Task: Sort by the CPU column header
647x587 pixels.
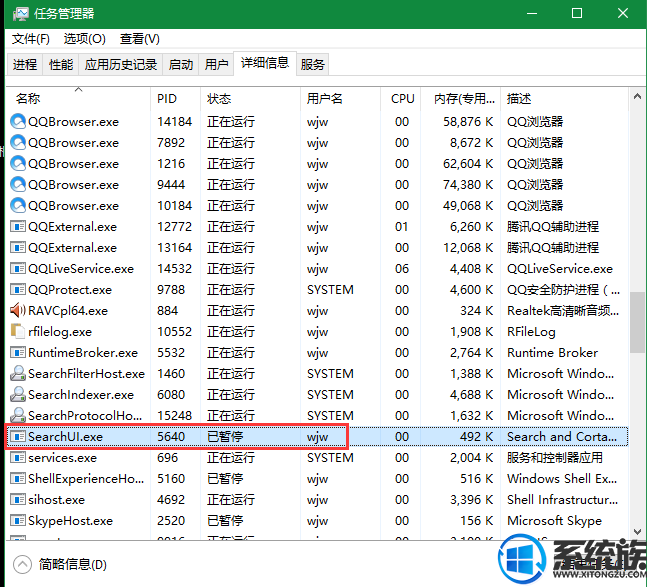Action: click(x=400, y=99)
